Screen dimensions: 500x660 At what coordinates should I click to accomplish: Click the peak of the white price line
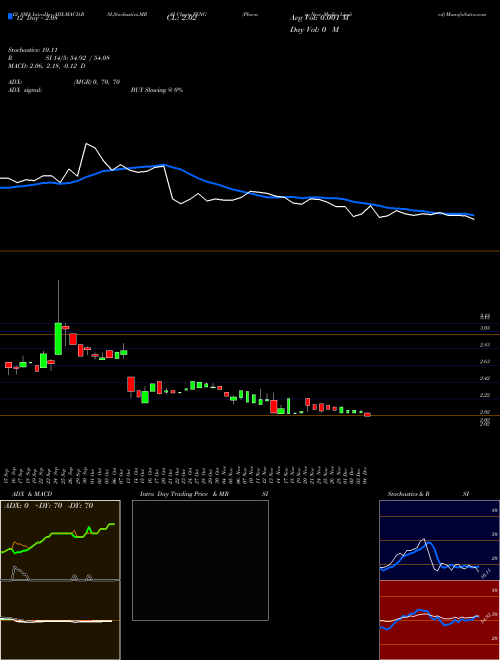pos(87,144)
